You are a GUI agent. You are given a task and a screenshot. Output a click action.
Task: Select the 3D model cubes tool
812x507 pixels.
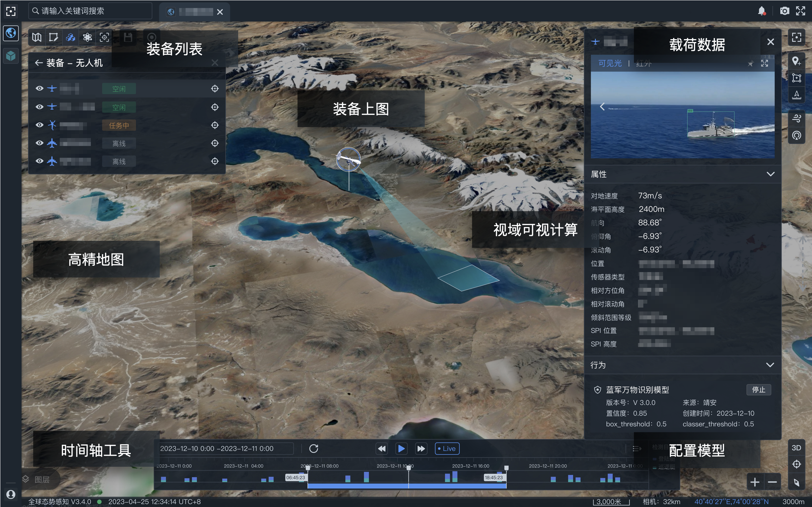coord(70,37)
